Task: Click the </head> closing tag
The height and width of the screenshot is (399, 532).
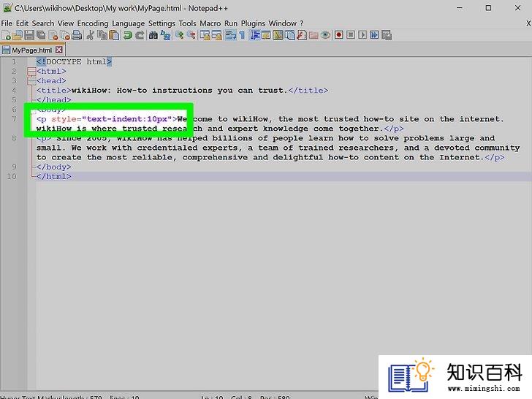Action: tap(54, 99)
